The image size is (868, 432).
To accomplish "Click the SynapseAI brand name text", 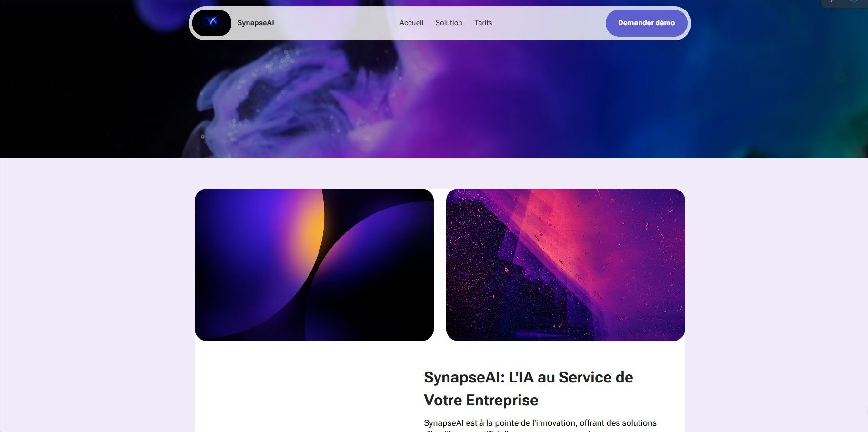I will (x=256, y=23).
